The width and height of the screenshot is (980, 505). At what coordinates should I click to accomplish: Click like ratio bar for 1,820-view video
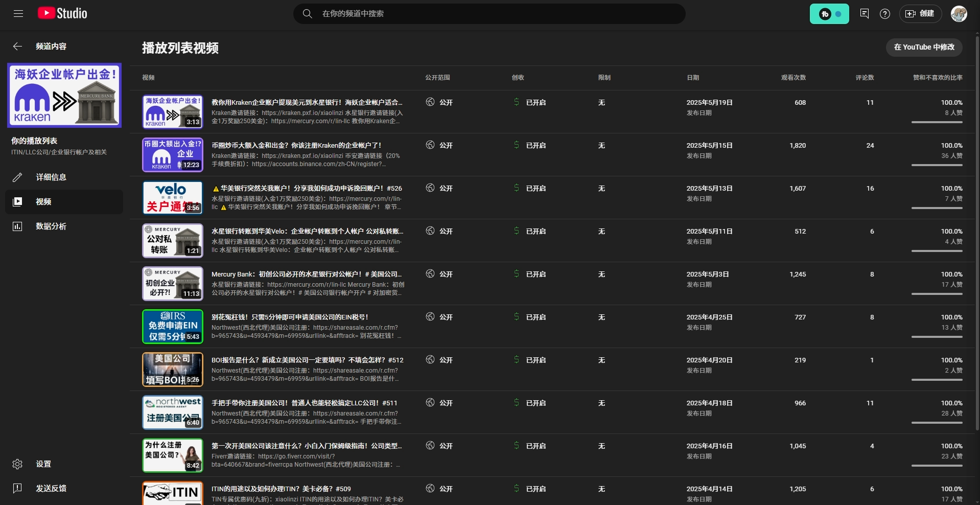(x=937, y=165)
